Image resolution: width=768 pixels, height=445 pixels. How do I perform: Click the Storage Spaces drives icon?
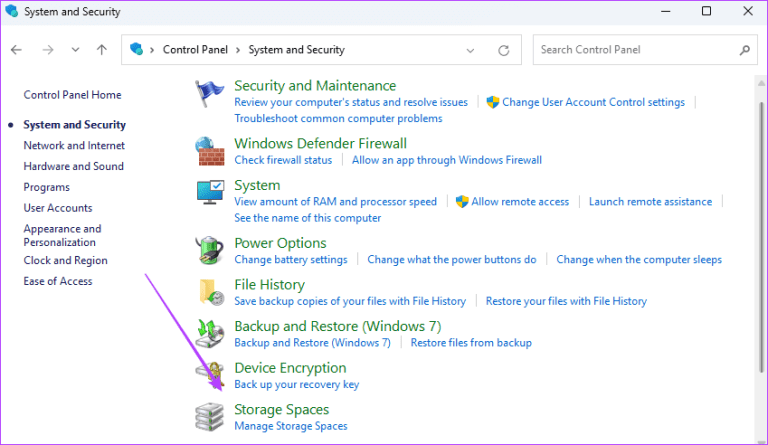click(x=209, y=417)
